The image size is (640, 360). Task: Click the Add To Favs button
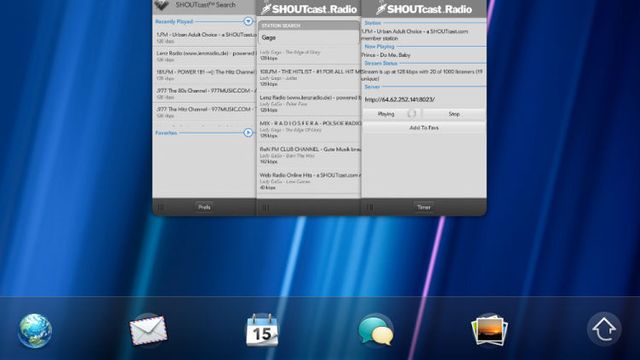pos(424,128)
